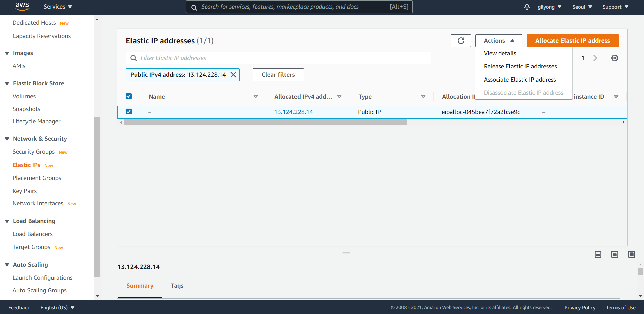
Task: Collapse the Load Balancing section
Action: [7, 221]
